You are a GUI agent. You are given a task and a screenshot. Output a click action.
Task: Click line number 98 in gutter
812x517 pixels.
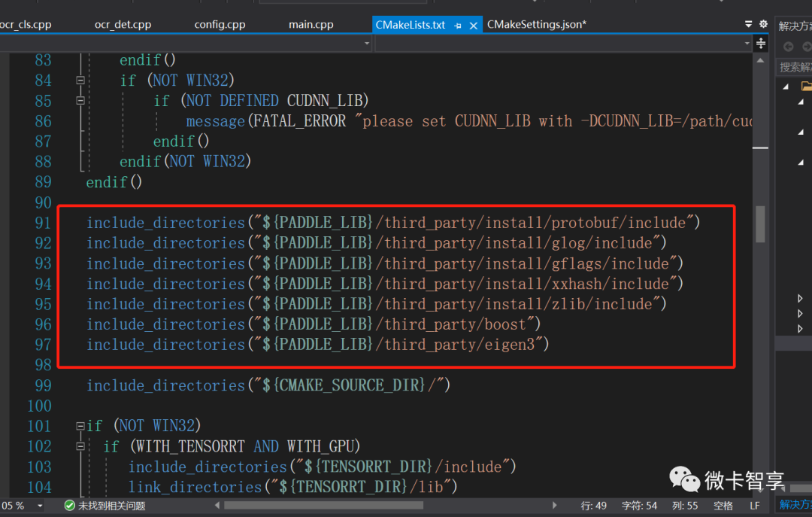pos(43,365)
